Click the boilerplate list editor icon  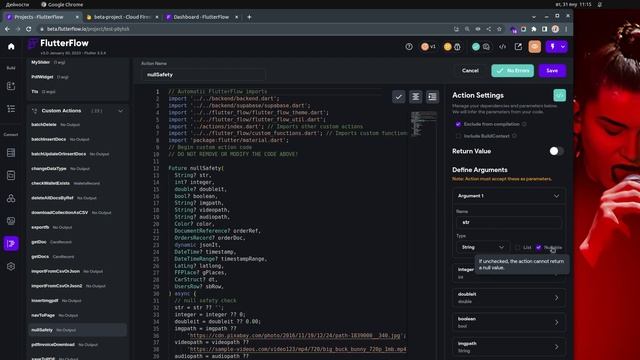tap(432, 97)
